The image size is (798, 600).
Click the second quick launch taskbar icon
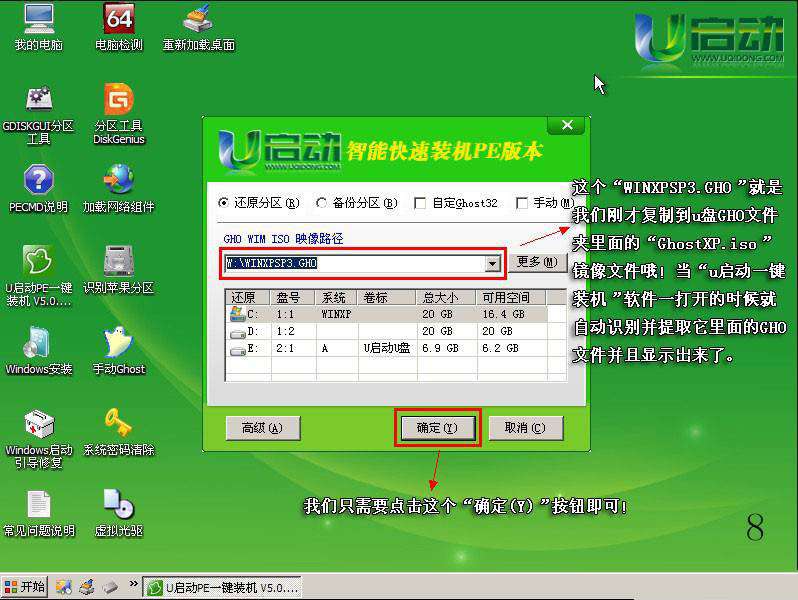(87, 587)
